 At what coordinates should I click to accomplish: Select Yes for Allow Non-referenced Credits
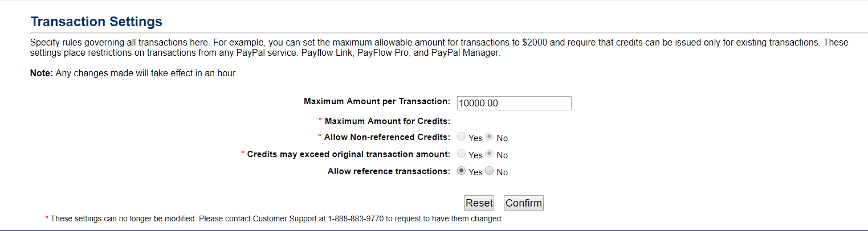pos(461,137)
